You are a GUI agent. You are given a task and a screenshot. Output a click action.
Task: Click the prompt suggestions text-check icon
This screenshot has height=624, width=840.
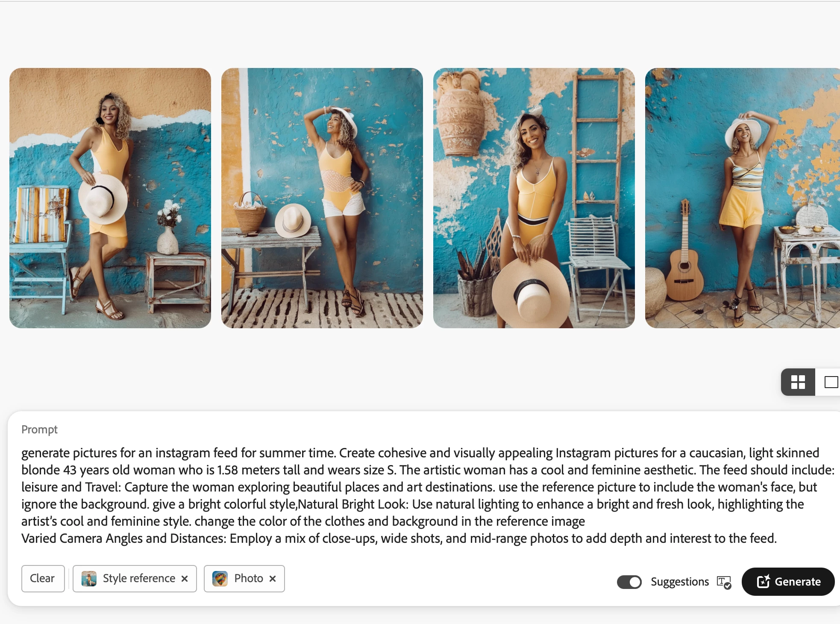click(x=724, y=582)
